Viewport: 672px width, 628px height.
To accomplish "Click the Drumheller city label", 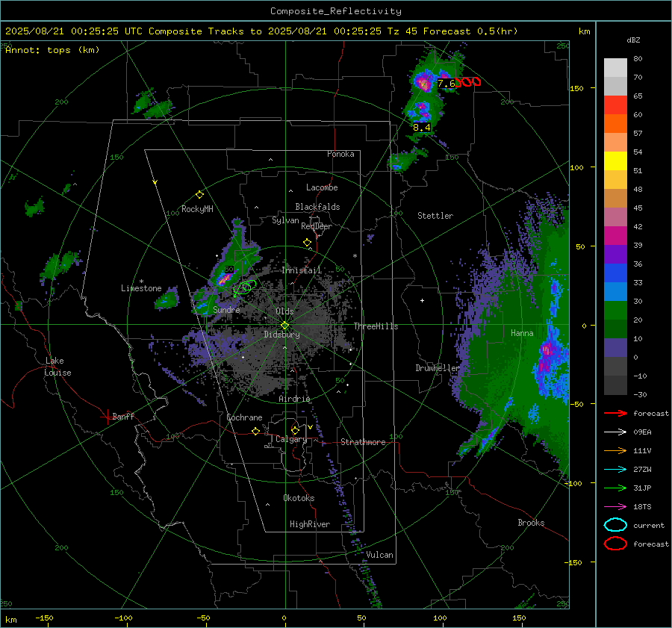I will pyautogui.click(x=437, y=368).
